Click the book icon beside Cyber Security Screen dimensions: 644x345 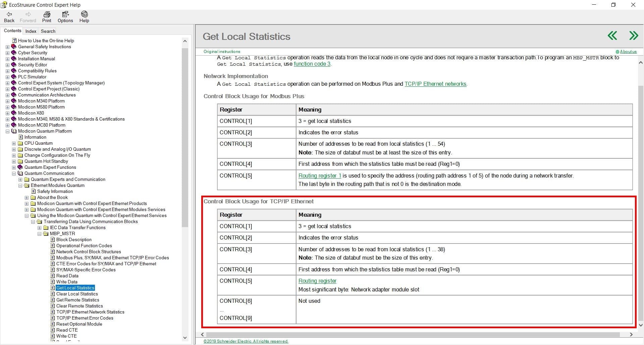tap(14, 53)
